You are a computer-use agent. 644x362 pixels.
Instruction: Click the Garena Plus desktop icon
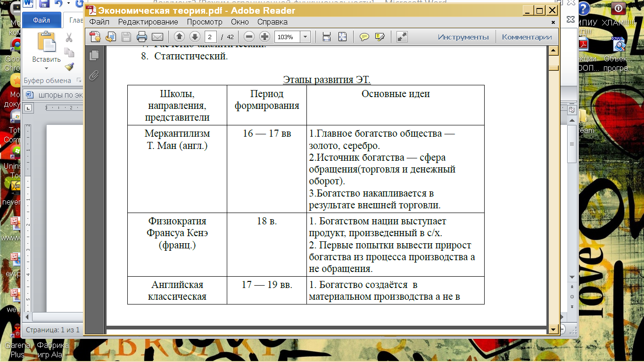17,342
